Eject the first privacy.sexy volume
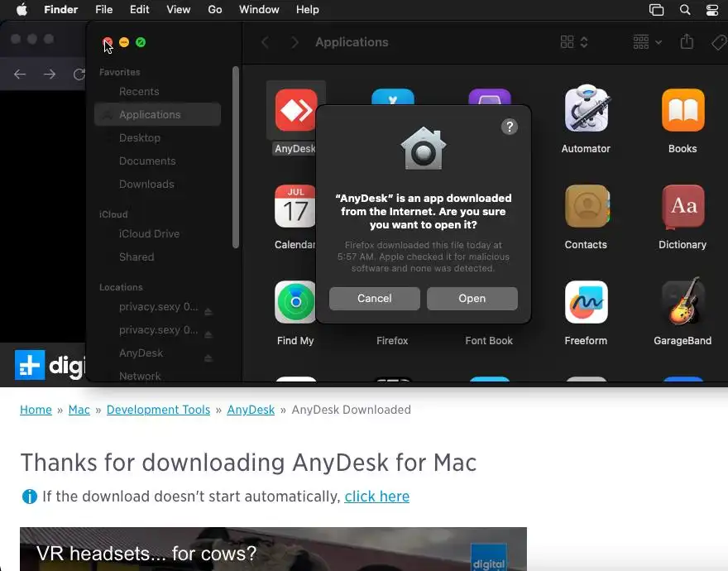728x571 pixels. click(208, 311)
